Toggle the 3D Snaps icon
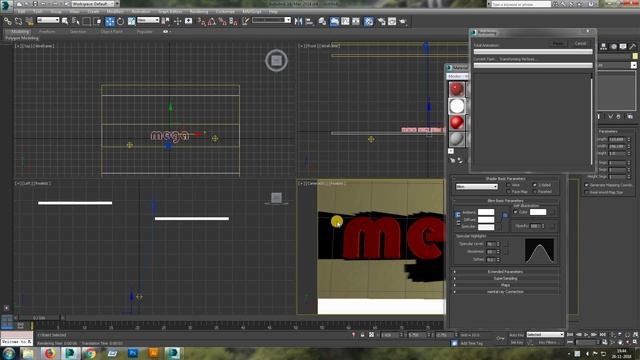 point(201,21)
